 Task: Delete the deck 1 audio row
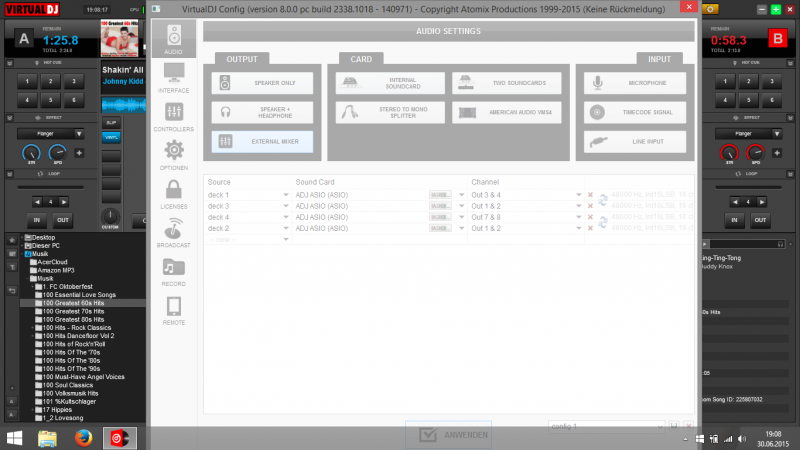pos(590,195)
